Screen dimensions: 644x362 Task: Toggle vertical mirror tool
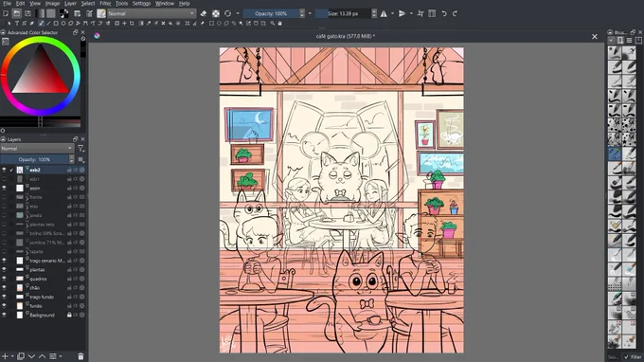point(402,13)
